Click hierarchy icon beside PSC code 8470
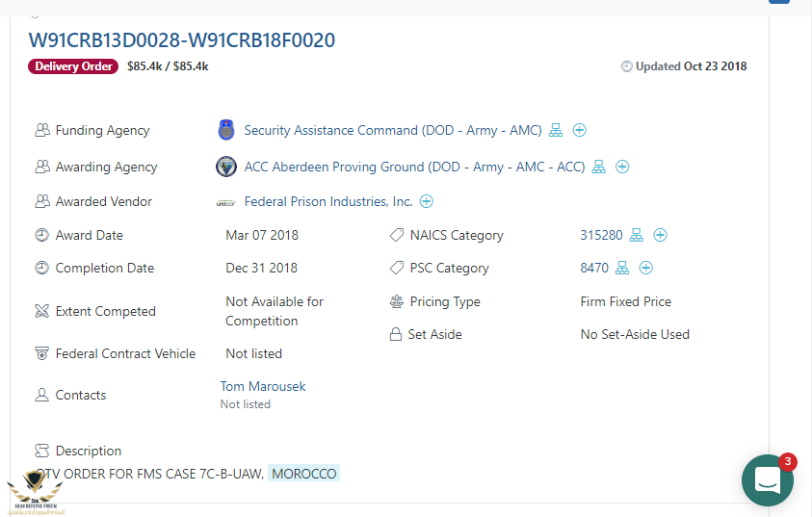Screen dimensions: 812x517 (622, 268)
